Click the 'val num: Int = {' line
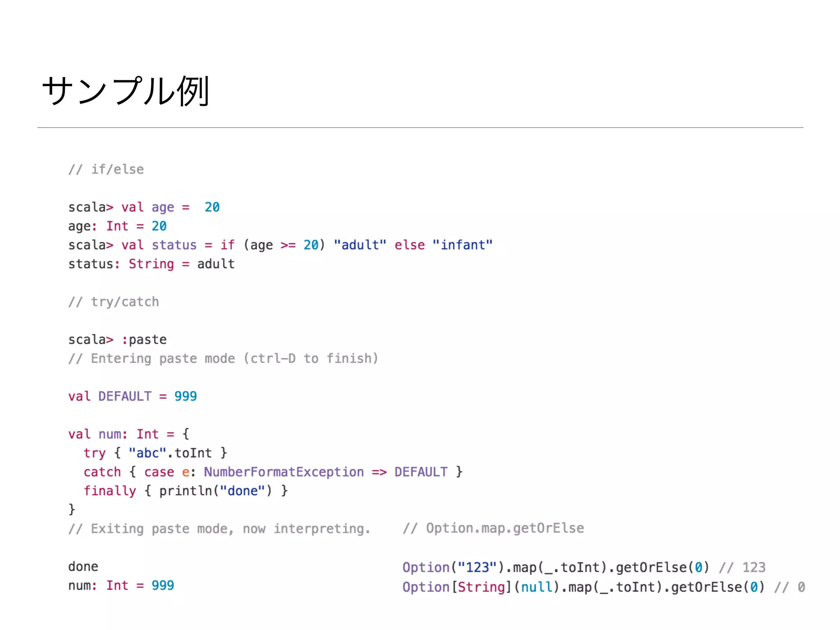The width and height of the screenshot is (840, 630). (128, 434)
